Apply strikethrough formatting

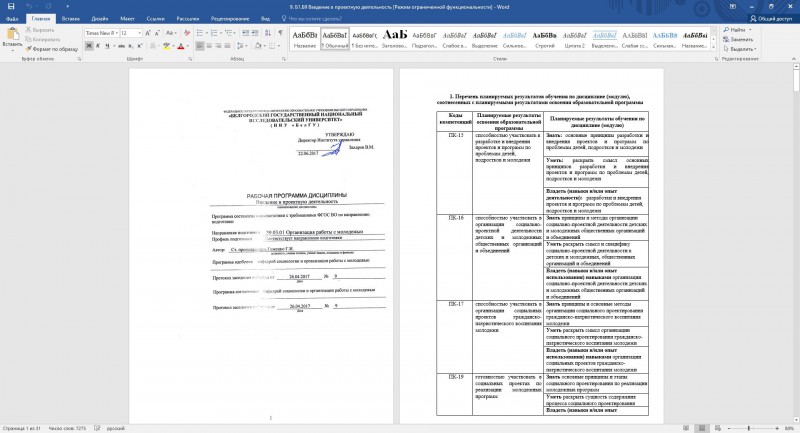[x=121, y=46]
